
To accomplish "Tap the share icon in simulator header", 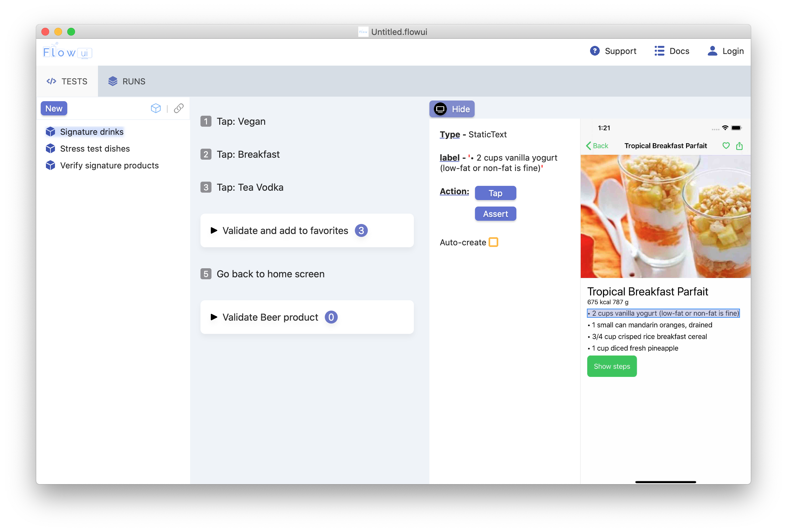I will pos(739,146).
